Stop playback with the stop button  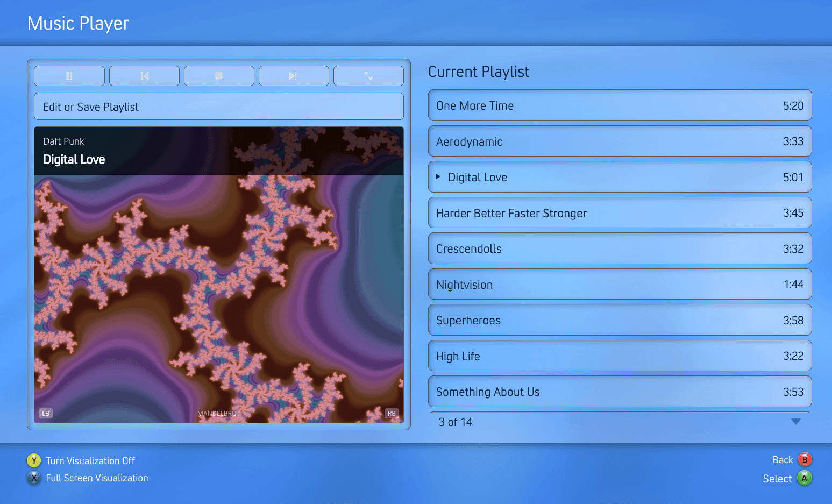coord(219,76)
